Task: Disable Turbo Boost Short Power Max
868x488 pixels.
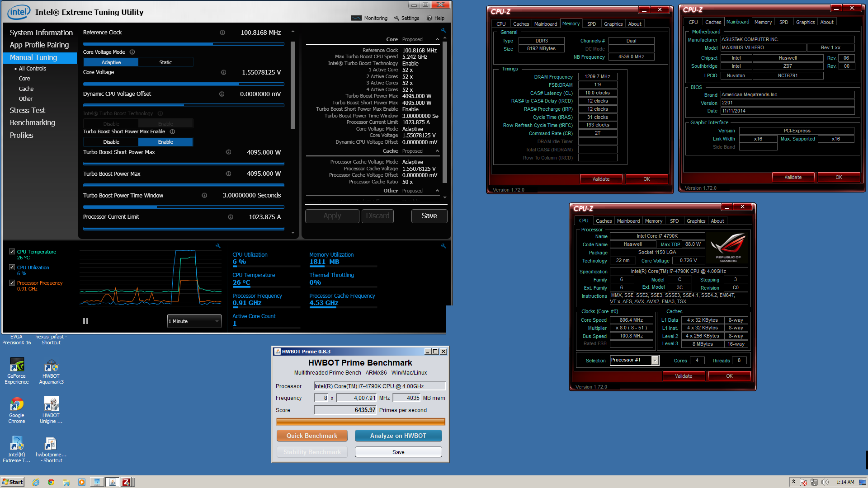Action: pyautogui.click(x=111, y=142)
